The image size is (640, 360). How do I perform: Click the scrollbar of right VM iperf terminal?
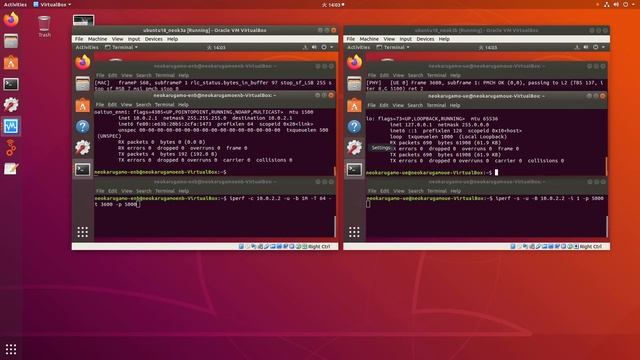tap(607, 226)
